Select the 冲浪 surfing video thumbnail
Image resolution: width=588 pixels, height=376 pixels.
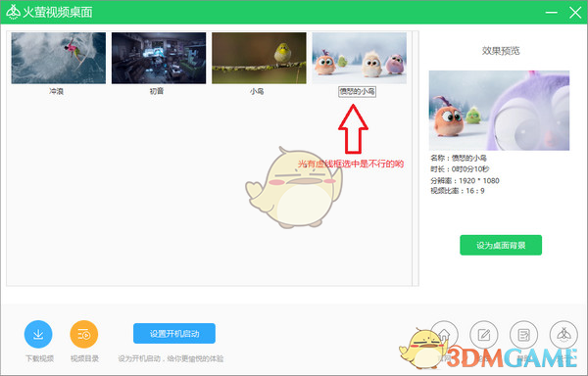59,58
